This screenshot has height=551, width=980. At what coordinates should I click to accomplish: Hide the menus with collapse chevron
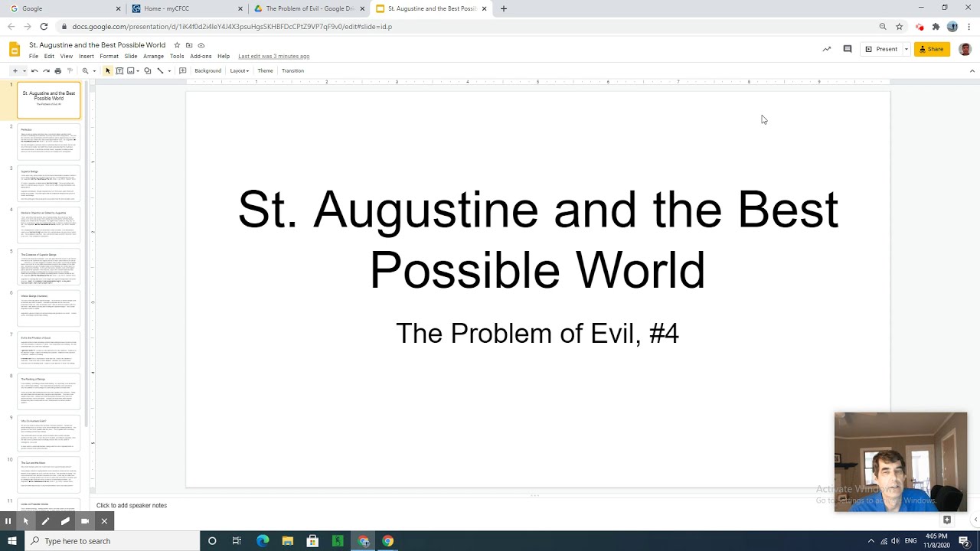click(972, 70)
